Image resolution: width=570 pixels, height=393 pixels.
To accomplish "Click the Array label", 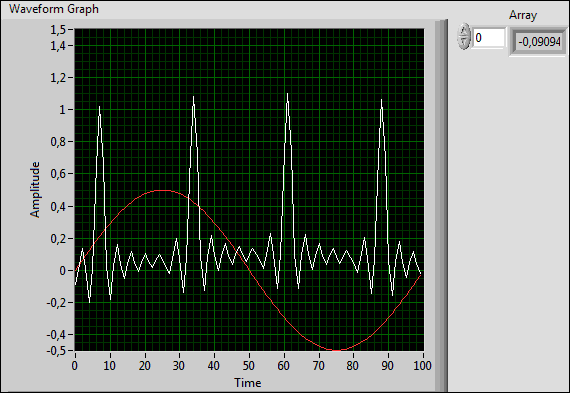I will (x=523, y=15).
